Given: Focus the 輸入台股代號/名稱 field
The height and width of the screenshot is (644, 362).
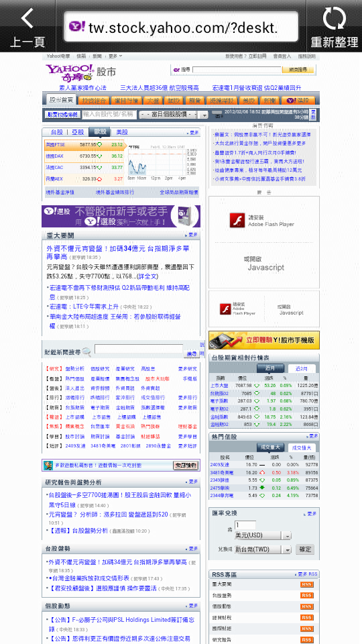Looking at the screenshot, I should click(x=109, y=115).
